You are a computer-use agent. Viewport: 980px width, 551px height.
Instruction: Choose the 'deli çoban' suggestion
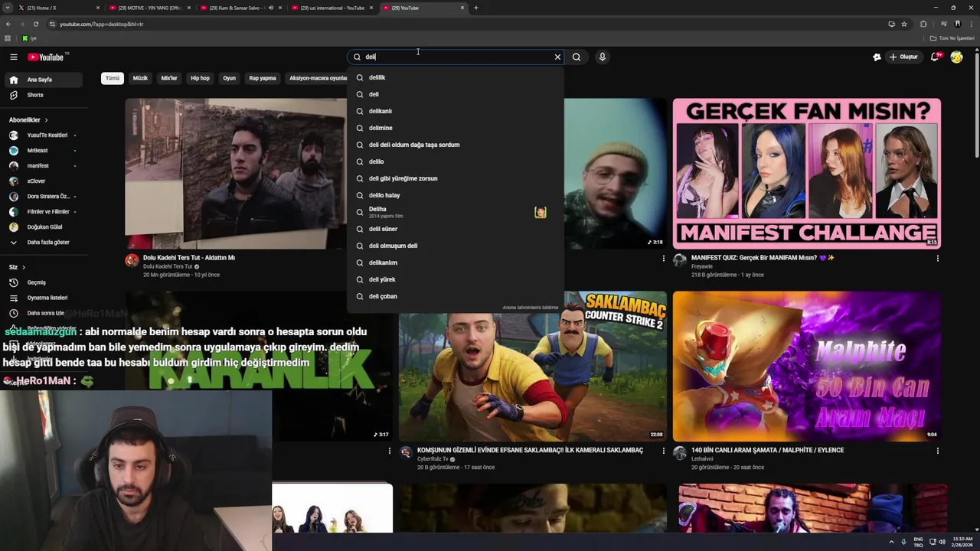pyautogui.click(x=456, y=296)
